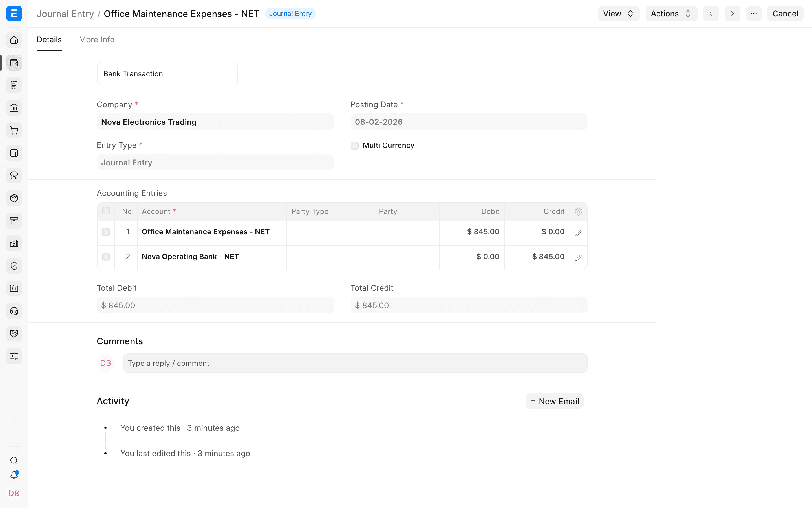
Task: Expand the View dropdown
Action: (x=619, y=14)
